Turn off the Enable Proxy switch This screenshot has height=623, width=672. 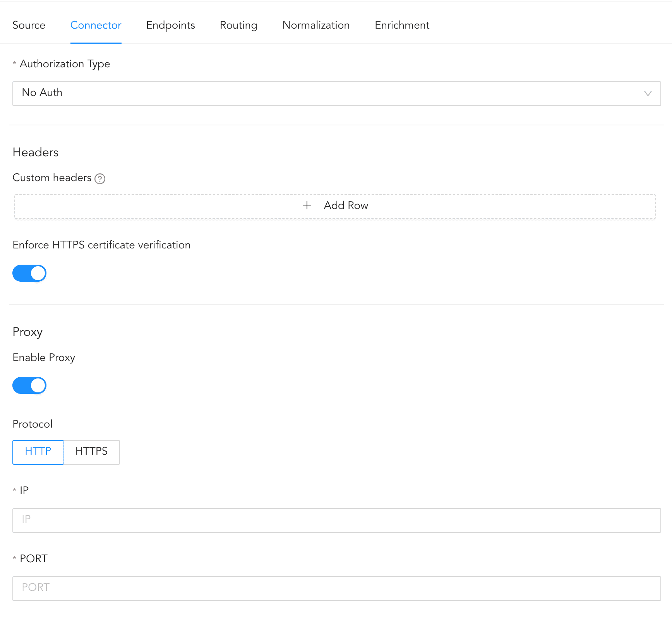pyautogui.click(x=29, y=385)
